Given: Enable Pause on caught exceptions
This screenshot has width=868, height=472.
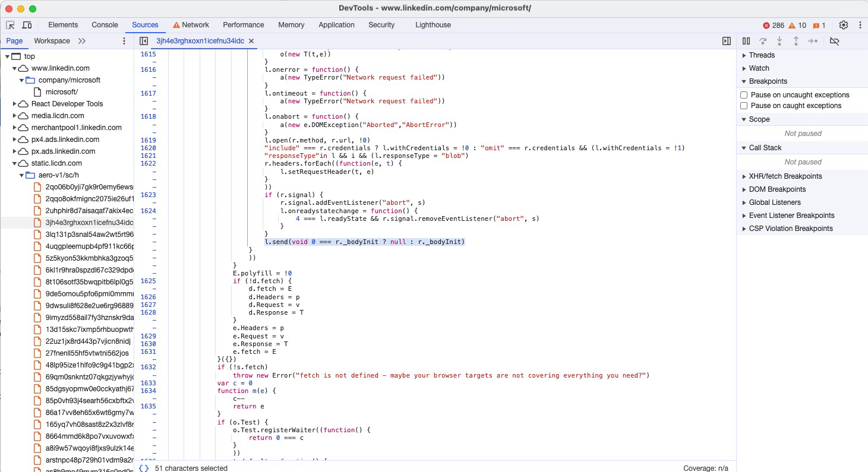Looking at the screenshot, I should point(744,106).
